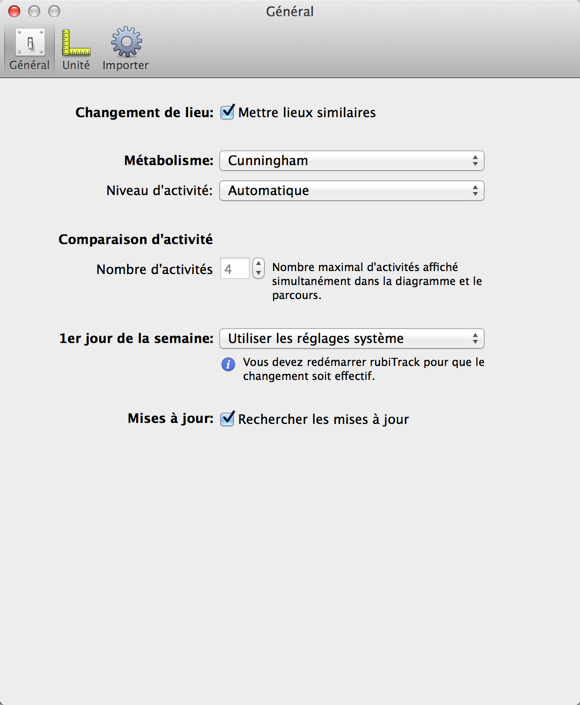Open the Unité ruler icon
Image resolution: width=580 pixels, height=705 pixels.
tap(76, 42)
